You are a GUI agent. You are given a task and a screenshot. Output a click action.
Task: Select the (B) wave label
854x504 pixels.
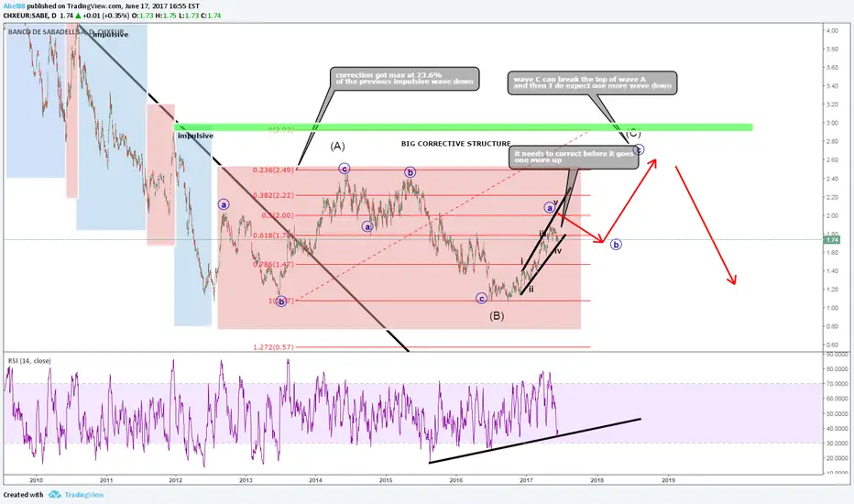point(496,315)
